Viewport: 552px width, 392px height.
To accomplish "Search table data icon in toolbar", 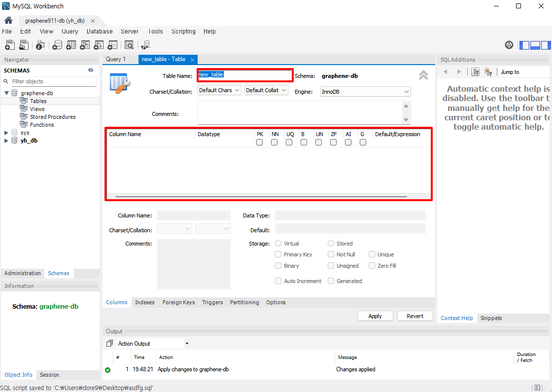I will click(129, 45).
